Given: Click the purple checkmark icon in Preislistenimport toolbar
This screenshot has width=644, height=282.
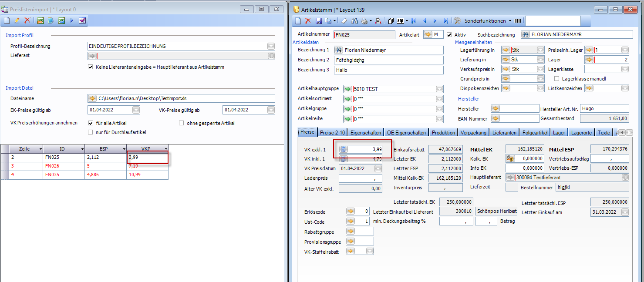Looking at the screenshot, I should pyautogui.click(x=82, y=20).
